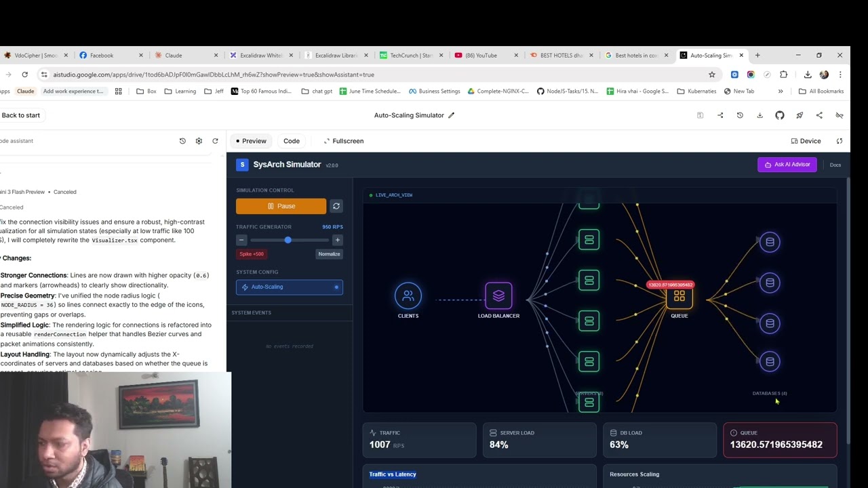Viewport: 868px width, 488px height.
Task: Click the code assistant refresh icon
Action: (x=215, y=141)
